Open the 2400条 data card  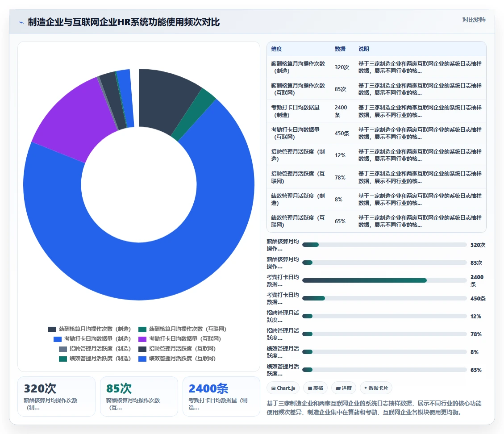pos(221,396)
